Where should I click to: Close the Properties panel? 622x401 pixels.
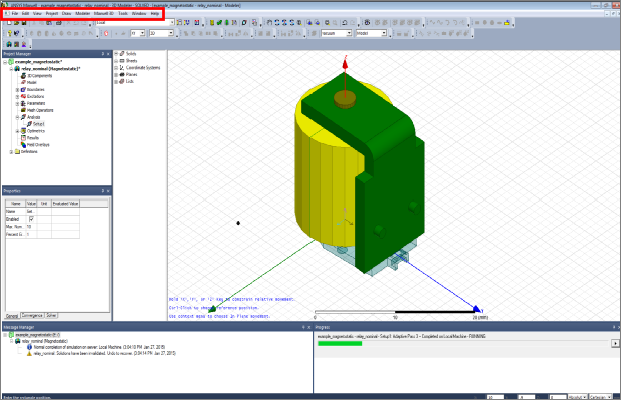108,191
